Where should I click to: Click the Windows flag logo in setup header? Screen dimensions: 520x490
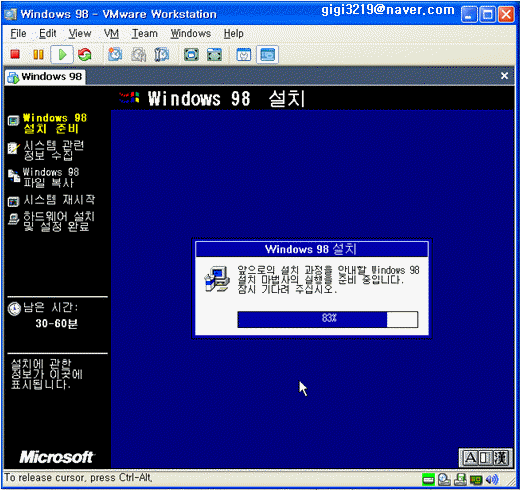(x=129, y=98)
